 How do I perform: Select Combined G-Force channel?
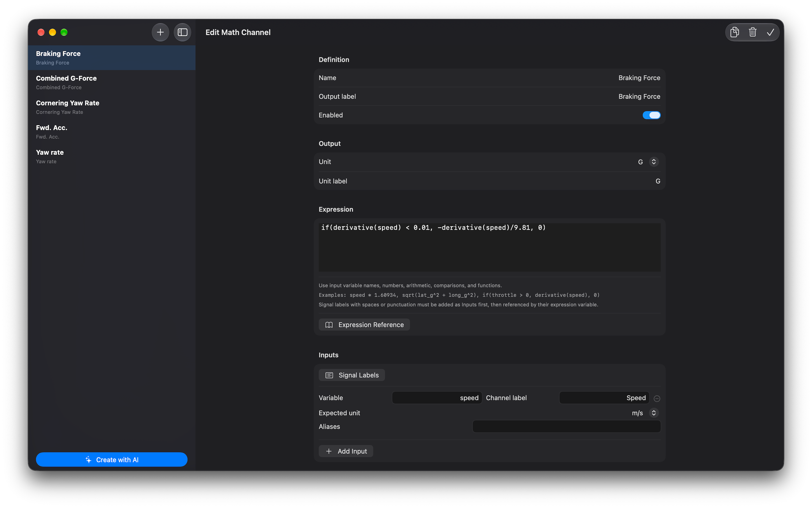[112, 82]
